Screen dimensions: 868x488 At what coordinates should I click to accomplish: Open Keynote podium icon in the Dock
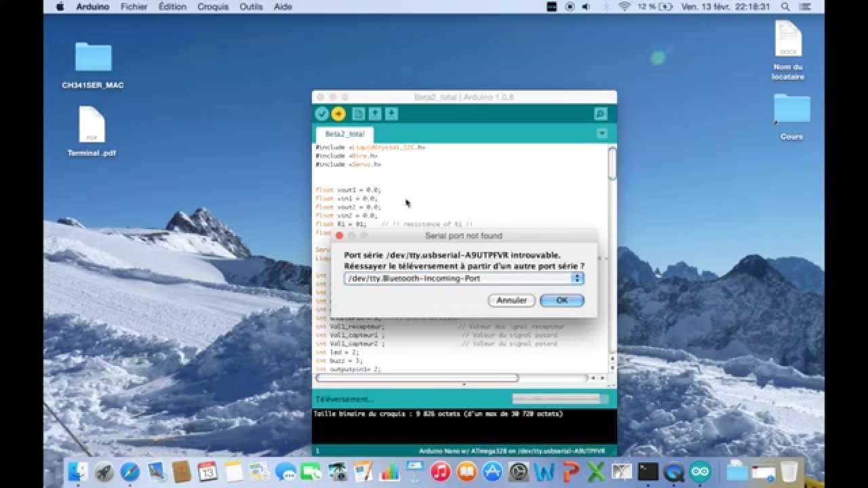414,471
